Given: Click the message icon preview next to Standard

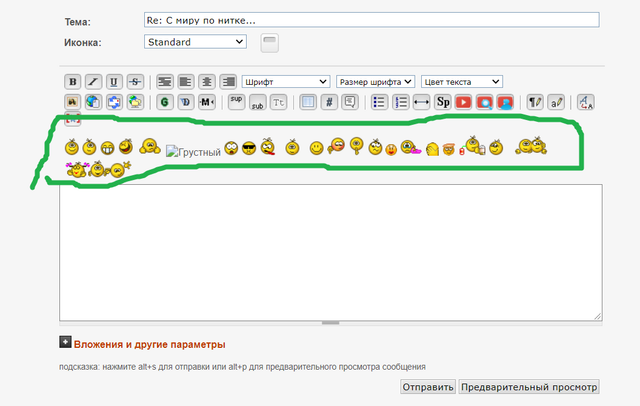Looking at the screenshot, I should click(x=270, y=43).
